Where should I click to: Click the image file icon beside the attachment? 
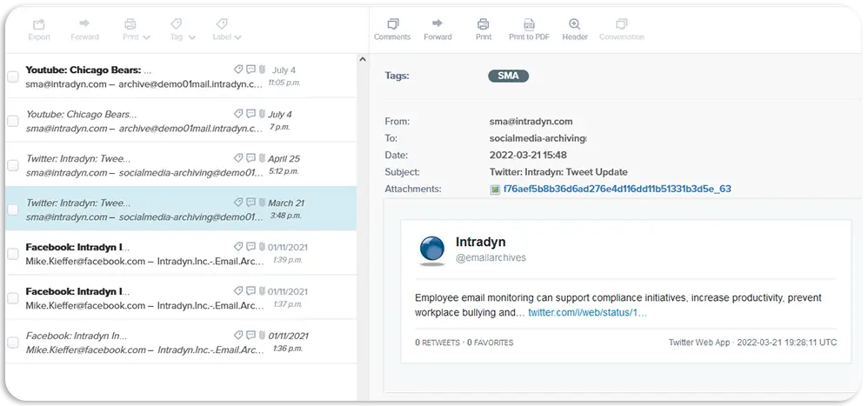[495, 190]
